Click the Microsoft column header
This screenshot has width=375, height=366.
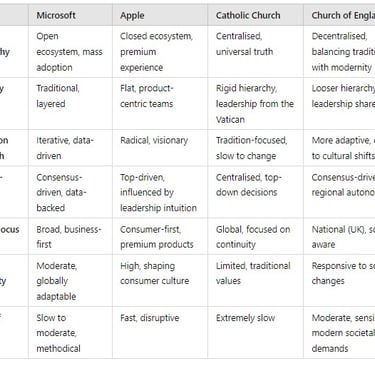tap(70, 15)
